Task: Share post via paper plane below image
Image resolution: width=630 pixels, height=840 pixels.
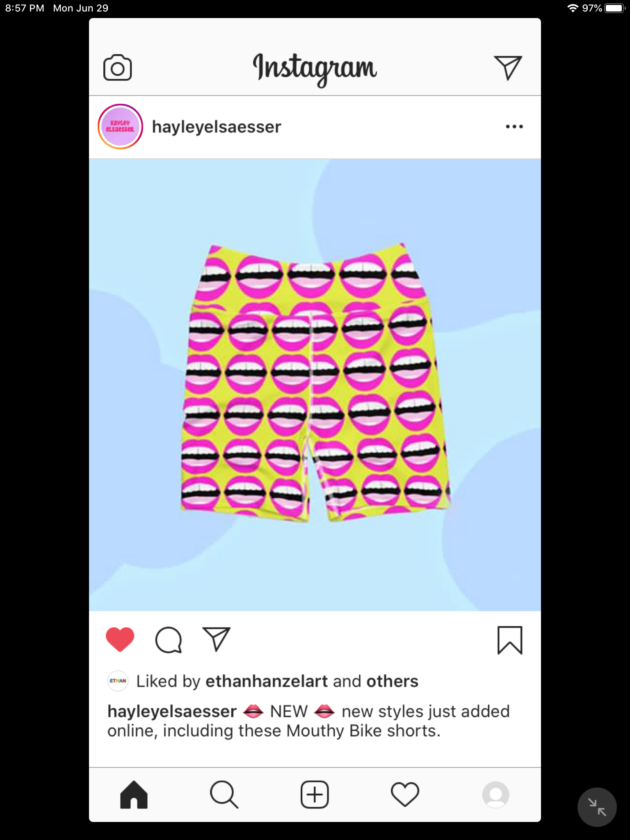Action: click(x=216, y=639)
